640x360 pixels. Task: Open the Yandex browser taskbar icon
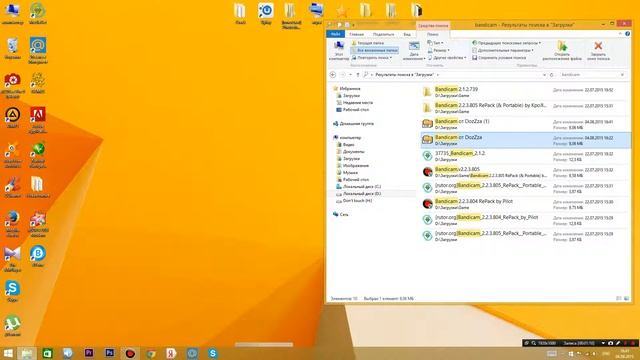(171, 353)
